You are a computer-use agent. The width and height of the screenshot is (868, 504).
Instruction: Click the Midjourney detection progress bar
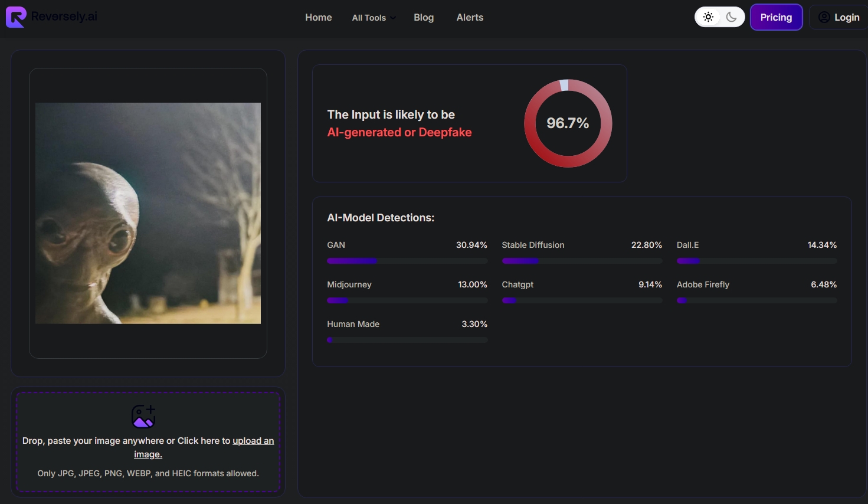[407, 300]
